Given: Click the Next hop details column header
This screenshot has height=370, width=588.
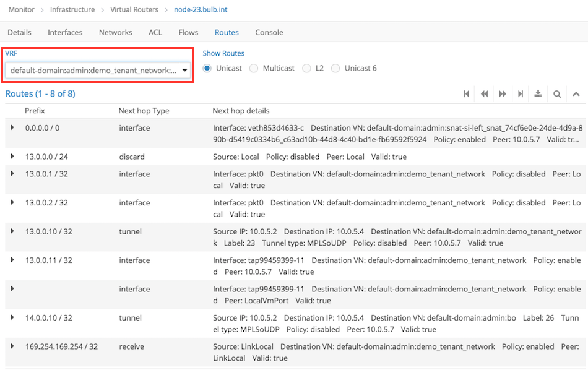Looking at the screenshot, I should point(241,111).
